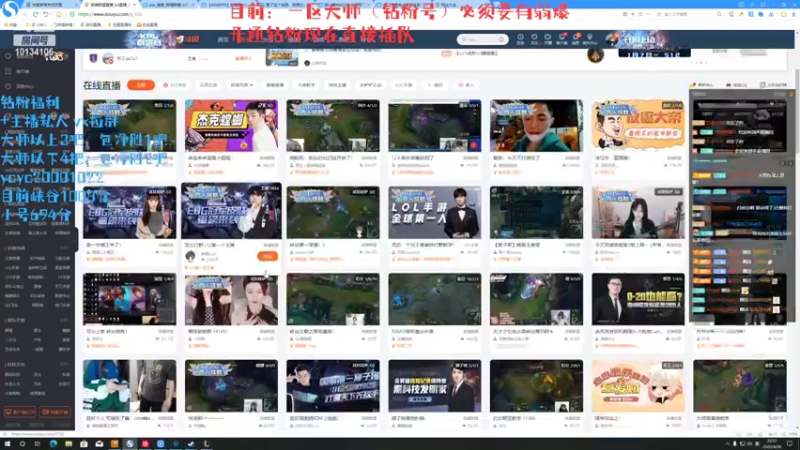Click the browser toolbar search magnifier icon
This screenshot has height=450, width=800.
pos(719,14)
